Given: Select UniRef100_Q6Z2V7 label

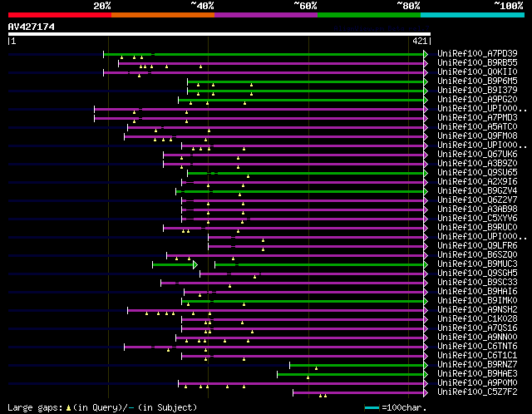Looking at the screenshot, I should [477, 200].
